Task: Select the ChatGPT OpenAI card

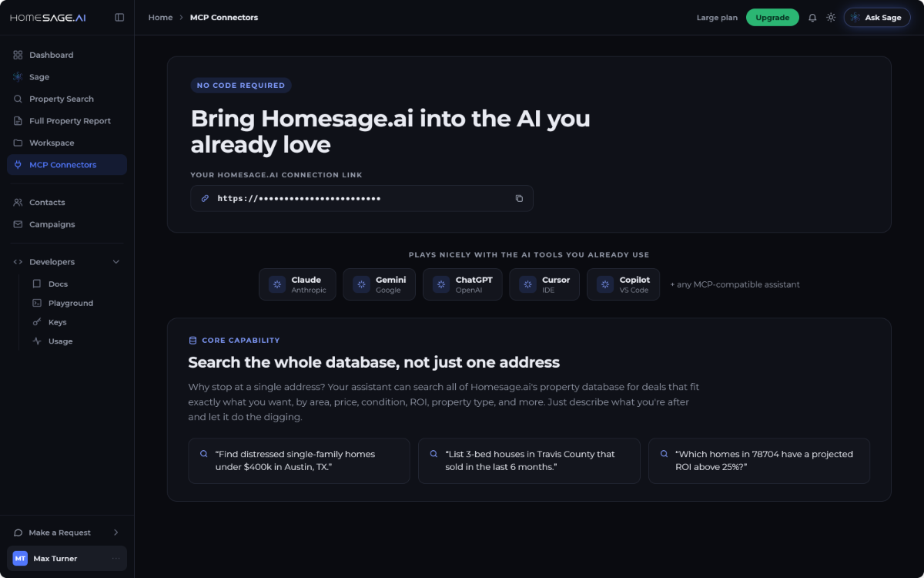Action: pyautogui.click(x=462, y=284)
